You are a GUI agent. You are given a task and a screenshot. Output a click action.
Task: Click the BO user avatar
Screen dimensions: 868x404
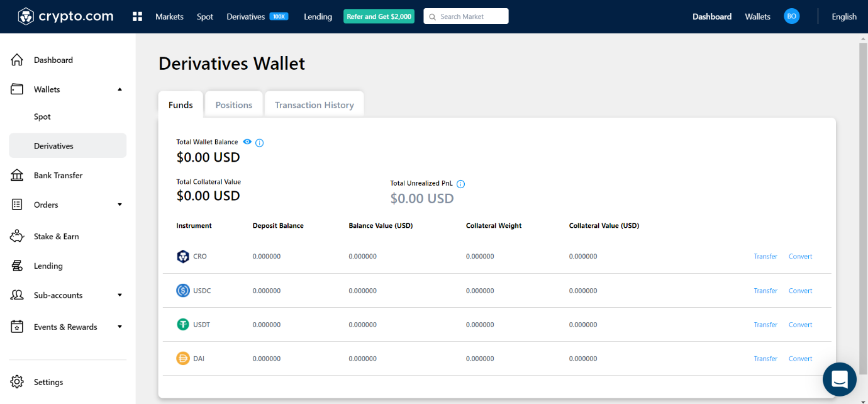792,16
